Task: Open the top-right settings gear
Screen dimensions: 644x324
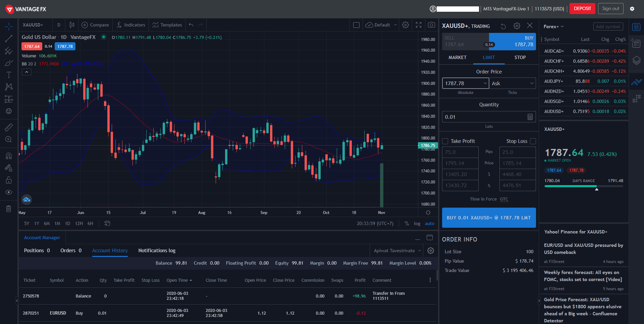Action: [x=632, y=9]
